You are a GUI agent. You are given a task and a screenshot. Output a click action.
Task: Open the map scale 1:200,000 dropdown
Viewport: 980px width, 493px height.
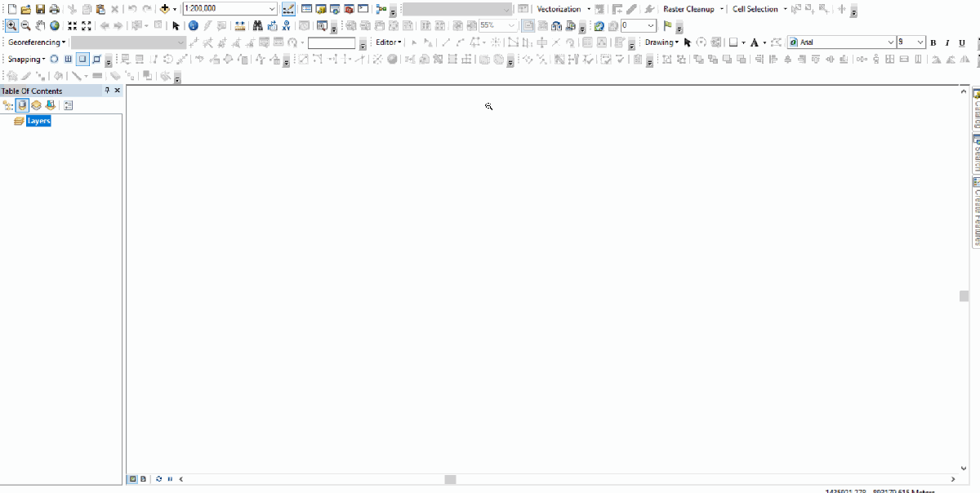point(272,9)
